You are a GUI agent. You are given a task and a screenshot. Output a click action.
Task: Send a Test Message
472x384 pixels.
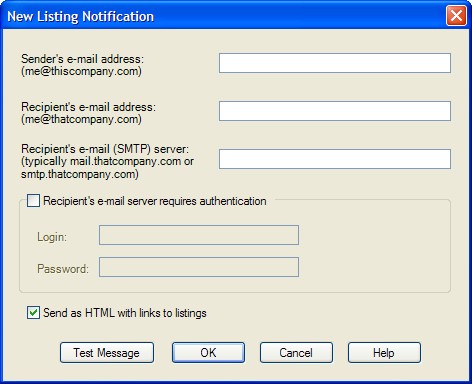[107, 353]
